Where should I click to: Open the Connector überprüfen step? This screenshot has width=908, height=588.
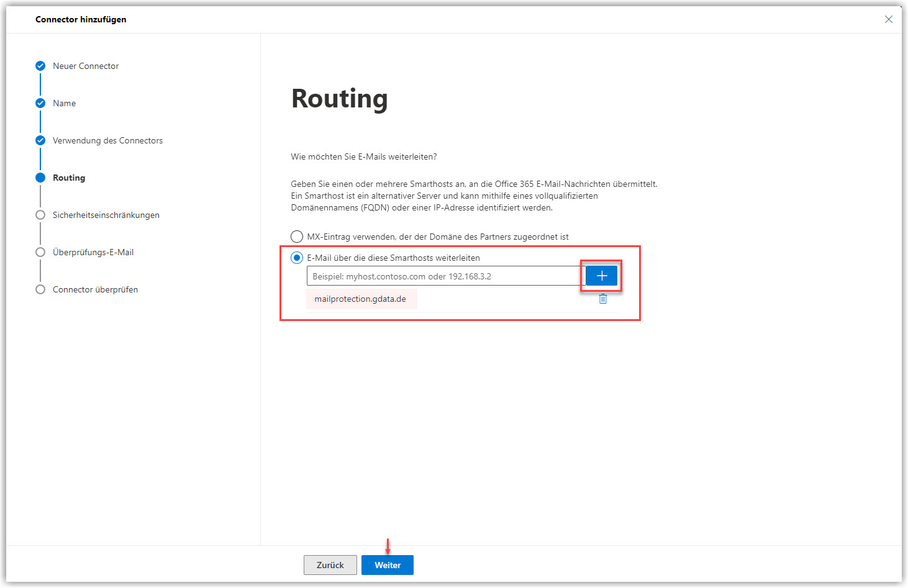pyautogui.click(x=95, y=289)
